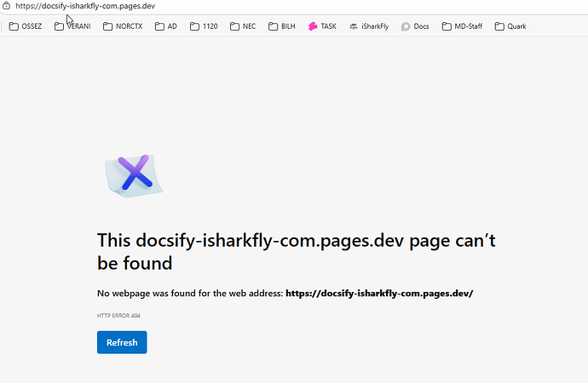Open the 1120 bookmarks folder
The height and width of the screenshot is (383, 588).
204,26
